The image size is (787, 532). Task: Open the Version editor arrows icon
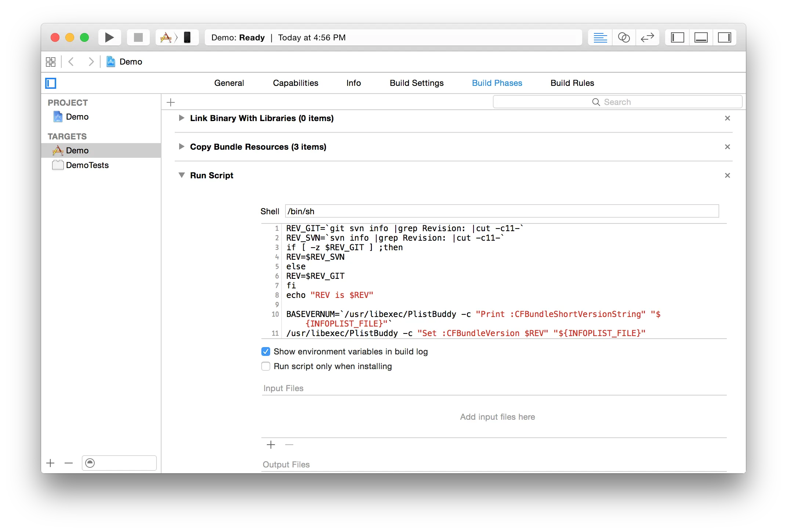click(x=647, y=37)
